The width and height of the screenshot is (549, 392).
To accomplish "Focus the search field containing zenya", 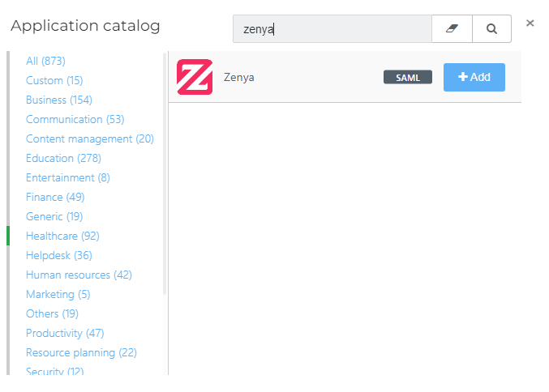I will pyautogui.click(x=332, y=28).
